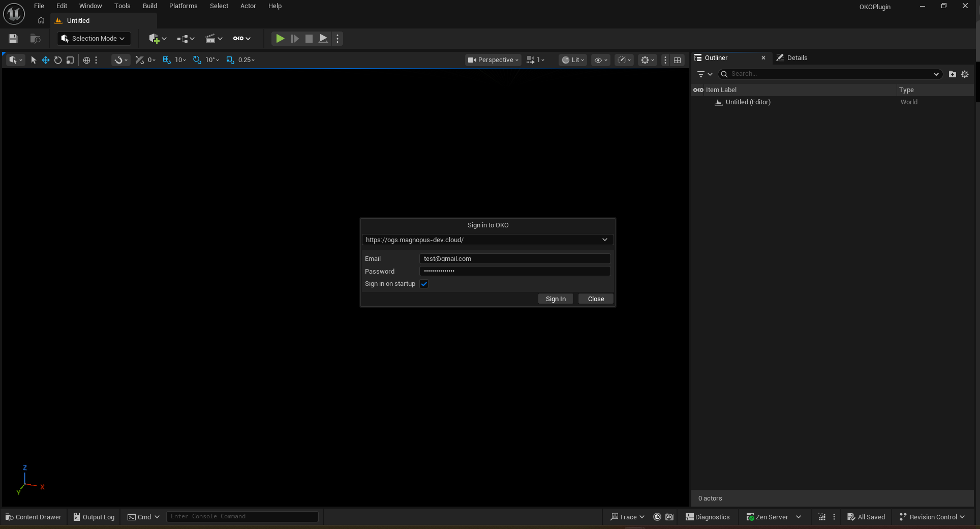
Task: Open the home tab icon
Action: click(41, 21)
